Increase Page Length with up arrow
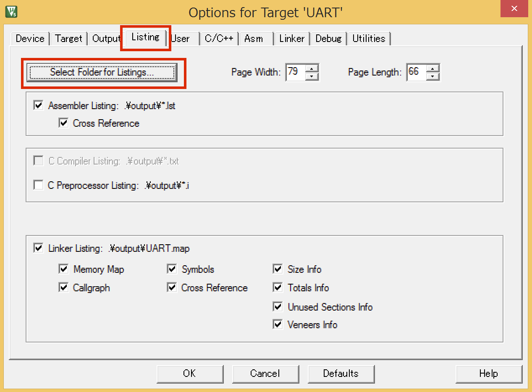532x392 pixels. click(x=432, y=68)
